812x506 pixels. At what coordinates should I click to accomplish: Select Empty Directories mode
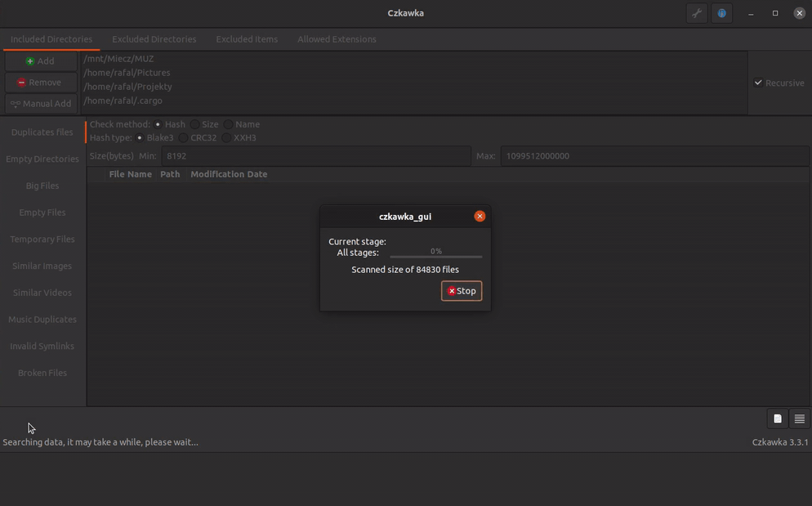pos(42,159)
